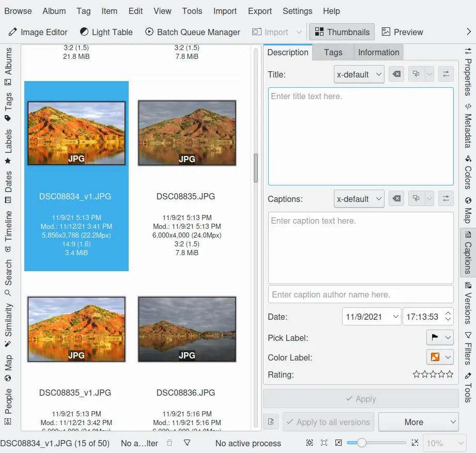Open the Image Editor
The height and width of the screenshot is (453, 476).
click(38, 32)
